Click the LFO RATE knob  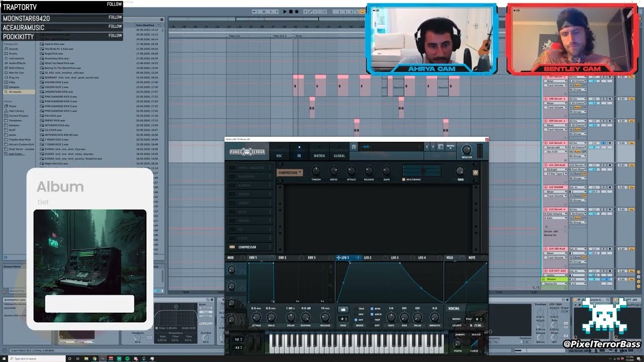pos(391,317)
